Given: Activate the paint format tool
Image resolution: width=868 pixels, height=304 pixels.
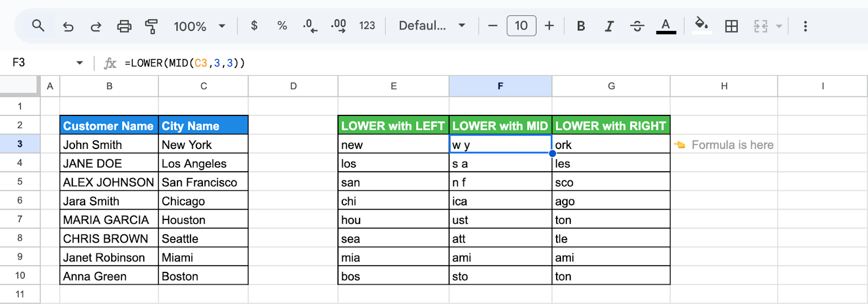Looking at the screenshot, I should [x=152, y=26].
